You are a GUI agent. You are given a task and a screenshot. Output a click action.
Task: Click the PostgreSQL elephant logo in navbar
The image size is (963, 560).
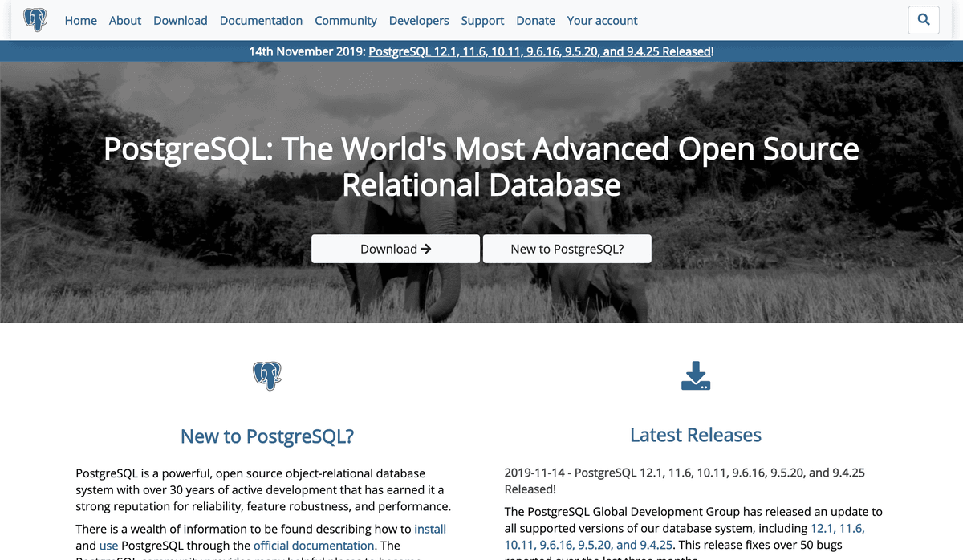tap(35, 20)
